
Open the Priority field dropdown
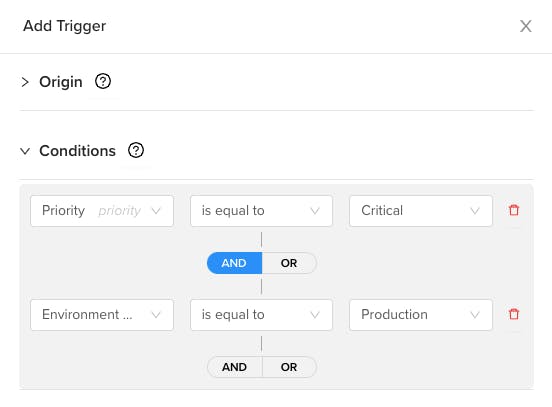pos(102,211)
